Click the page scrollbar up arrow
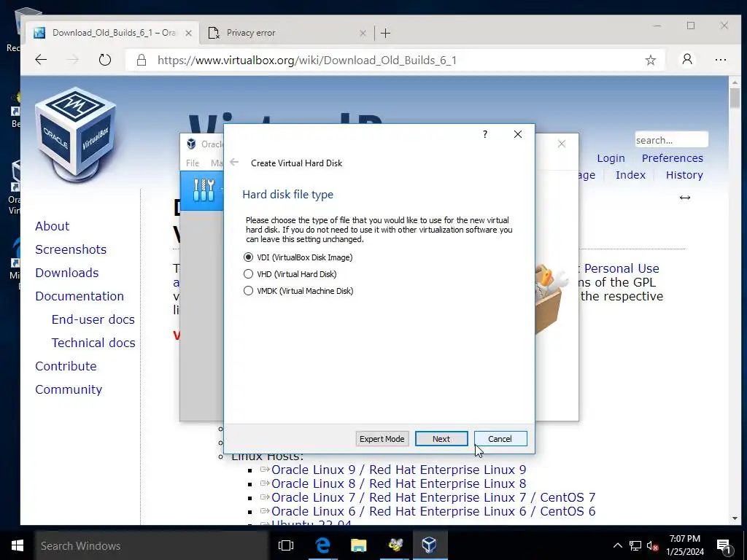This screenshot has height=560, width=747. 735,82
